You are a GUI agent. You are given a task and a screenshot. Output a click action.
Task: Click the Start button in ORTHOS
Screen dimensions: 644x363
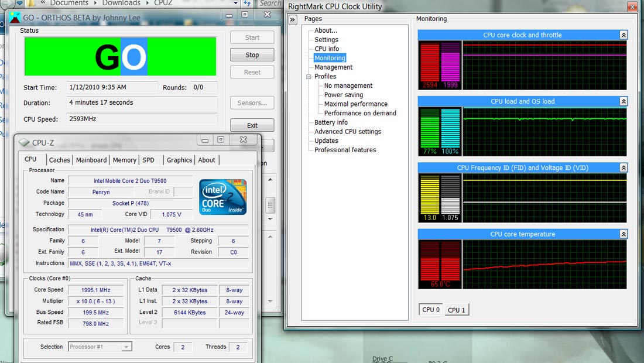252,37
